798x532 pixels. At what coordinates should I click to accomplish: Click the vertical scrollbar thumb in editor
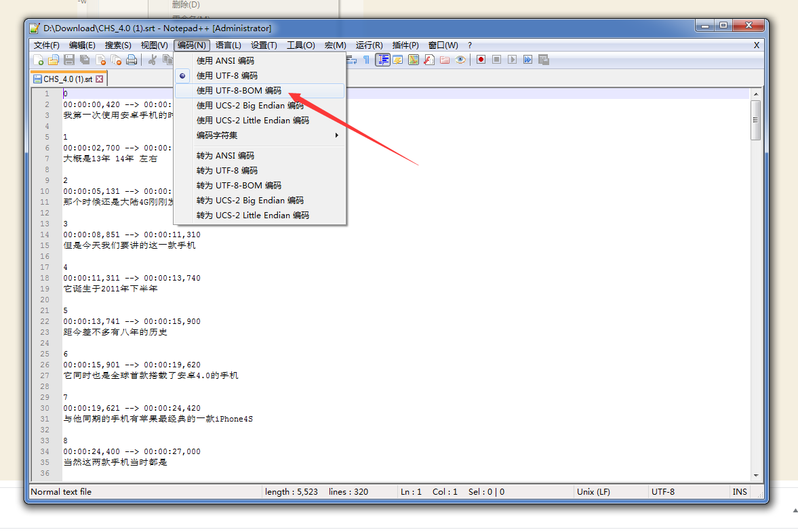click(x=755, y=120)
